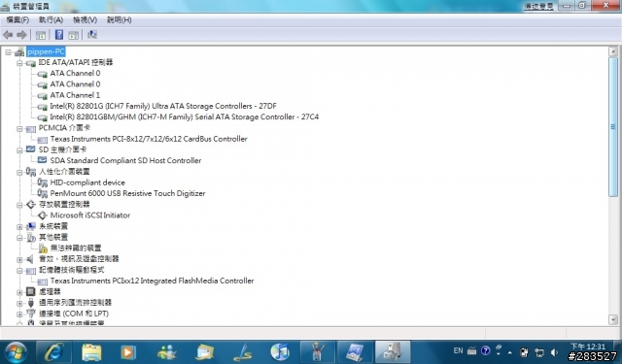The image size is (622, 364).
Task: Click the Forward arrow in the toolbar
Action: click(21, 35)
